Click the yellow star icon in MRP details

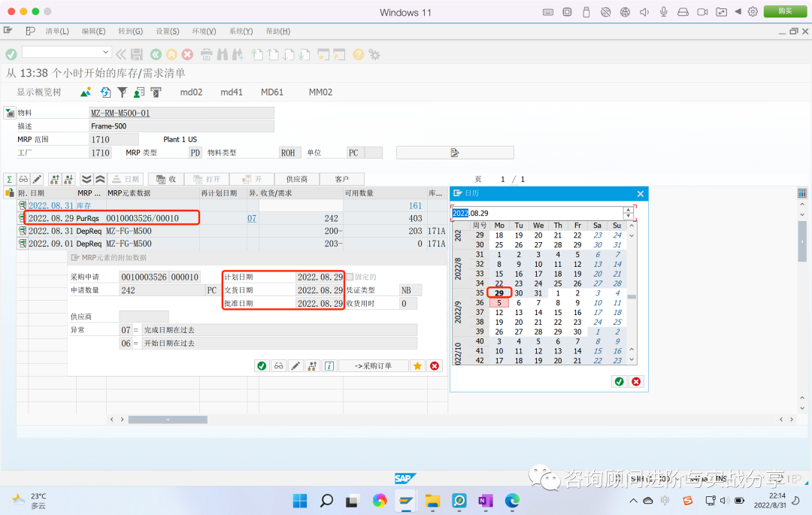[x=417, y=366]
